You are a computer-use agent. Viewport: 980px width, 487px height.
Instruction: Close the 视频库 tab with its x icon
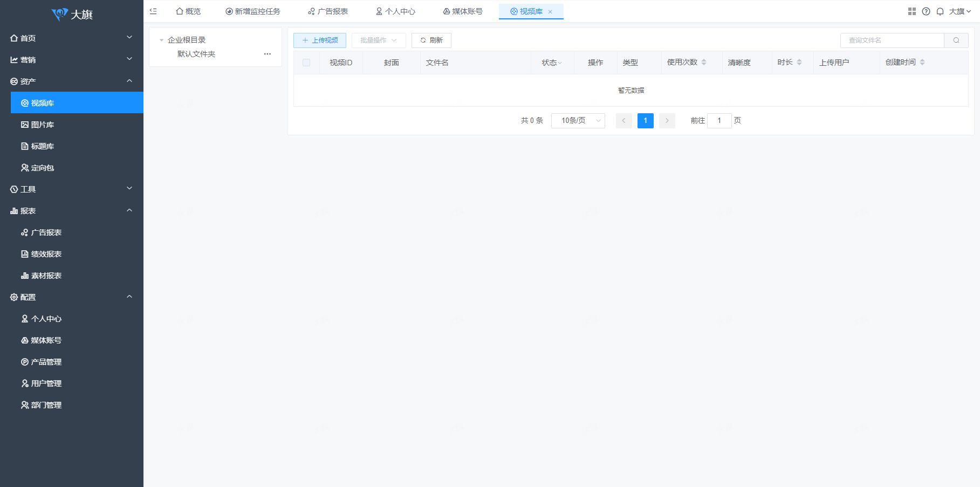(550, 12)
